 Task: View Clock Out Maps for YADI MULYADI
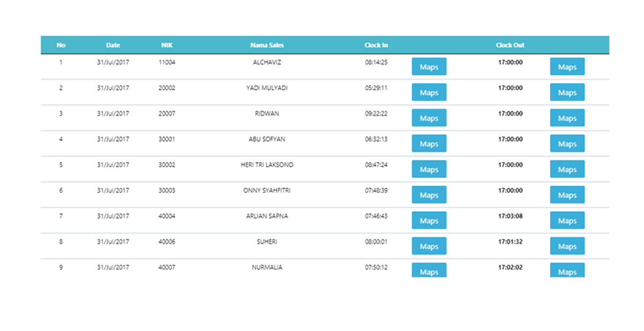pyautogui.click(x=567, y=93)
